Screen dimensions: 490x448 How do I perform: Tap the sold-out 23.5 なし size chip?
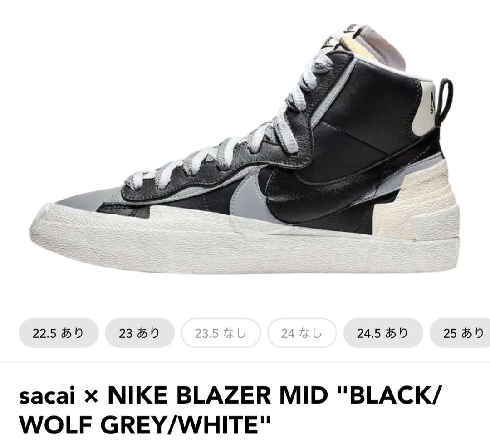pos(221,333)
